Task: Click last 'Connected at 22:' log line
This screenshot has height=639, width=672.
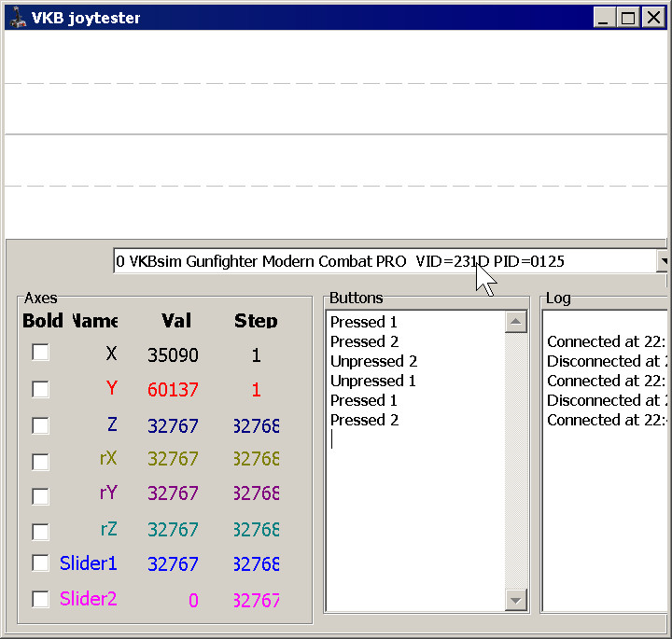Action: tap(607, 420)
